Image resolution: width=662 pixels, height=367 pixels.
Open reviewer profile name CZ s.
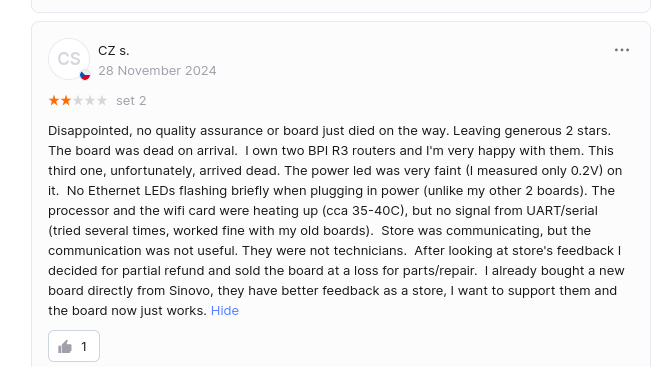(x=114, y=51)
